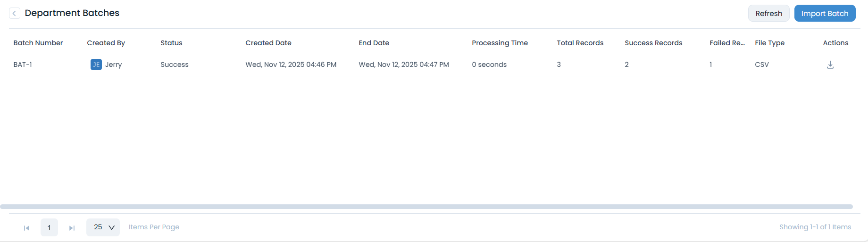Click the Success Records header
This screenshot has height=242, width=868.
click(653, 43)
